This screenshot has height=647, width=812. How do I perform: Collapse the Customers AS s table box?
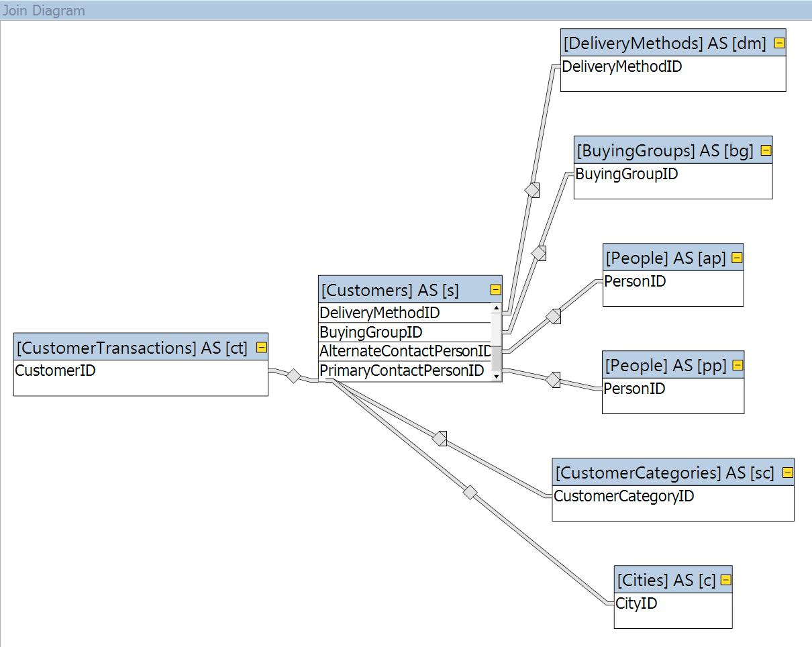coord(495,290)
